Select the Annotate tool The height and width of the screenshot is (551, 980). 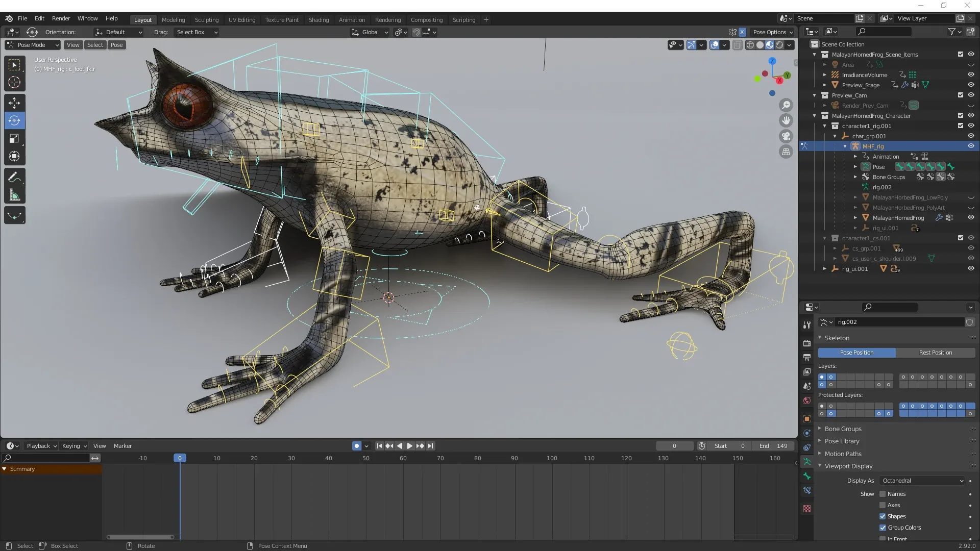(x=14, y=178)
